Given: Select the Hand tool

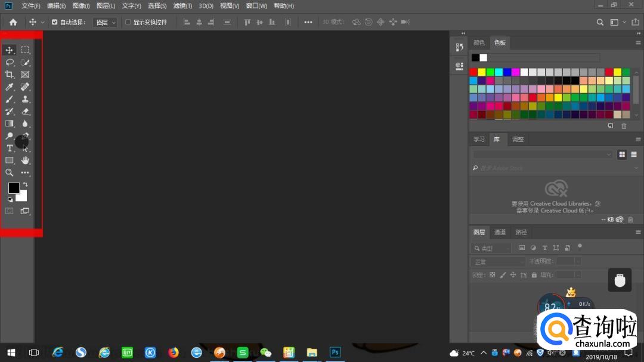Looking at the screenshot, I should click(25, 160).
